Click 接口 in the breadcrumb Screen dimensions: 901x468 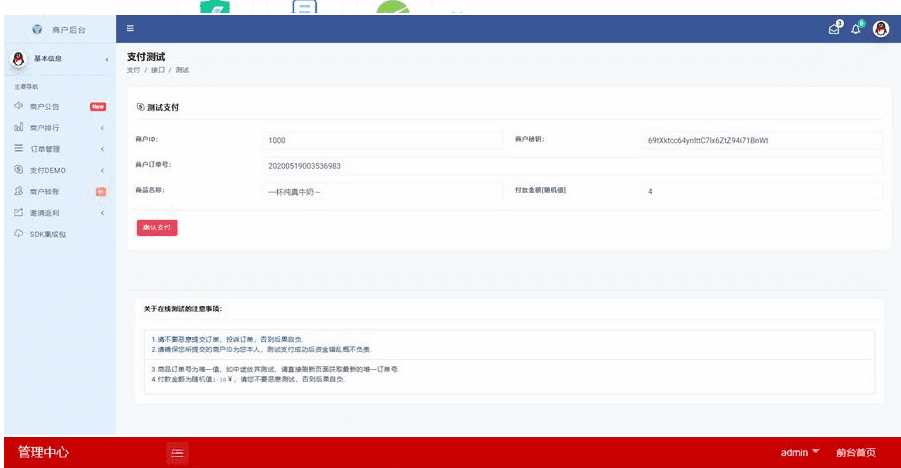pyautogui.click(x=157, y=70)
